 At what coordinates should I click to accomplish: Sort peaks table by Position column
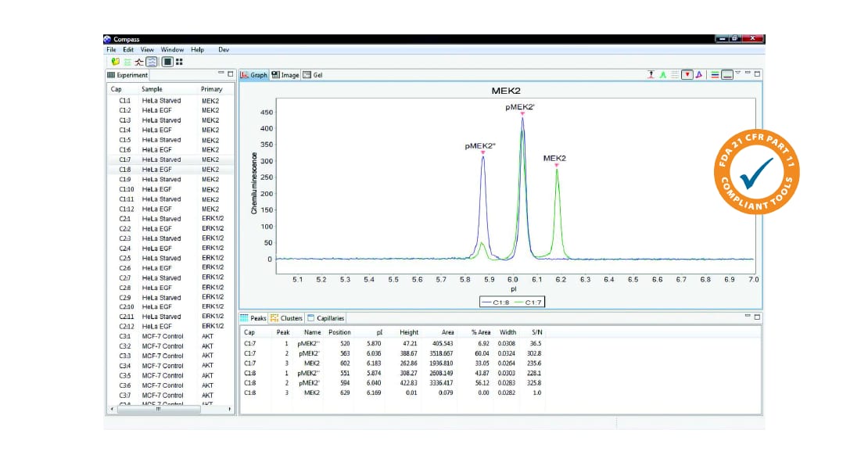click(339, 332)
